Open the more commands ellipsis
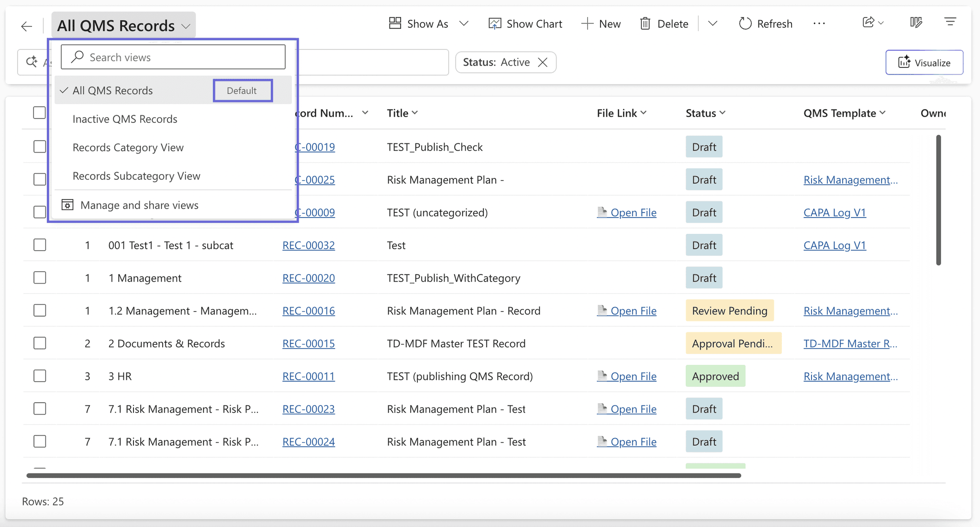The image size is (980, 527). pos(819,23)
